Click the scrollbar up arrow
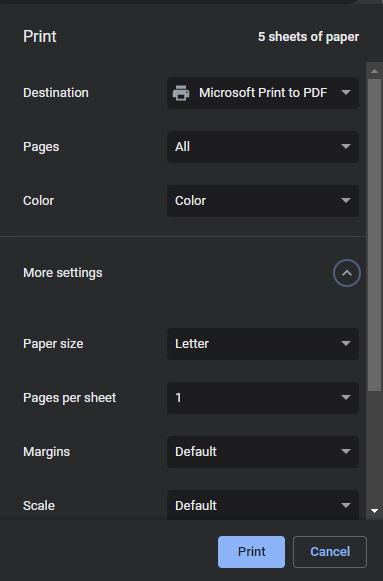The height and width of the screenshot is (581, 383). 374,71
